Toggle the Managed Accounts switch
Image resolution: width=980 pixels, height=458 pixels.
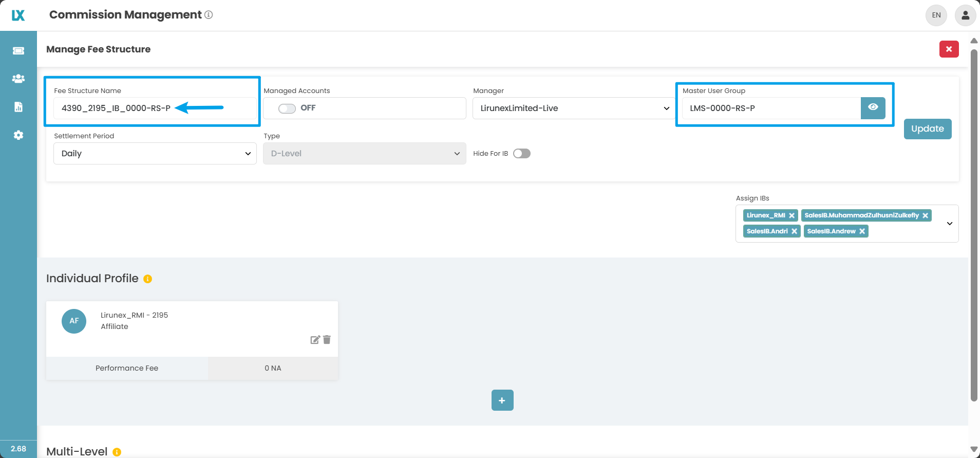pos(287,108)
